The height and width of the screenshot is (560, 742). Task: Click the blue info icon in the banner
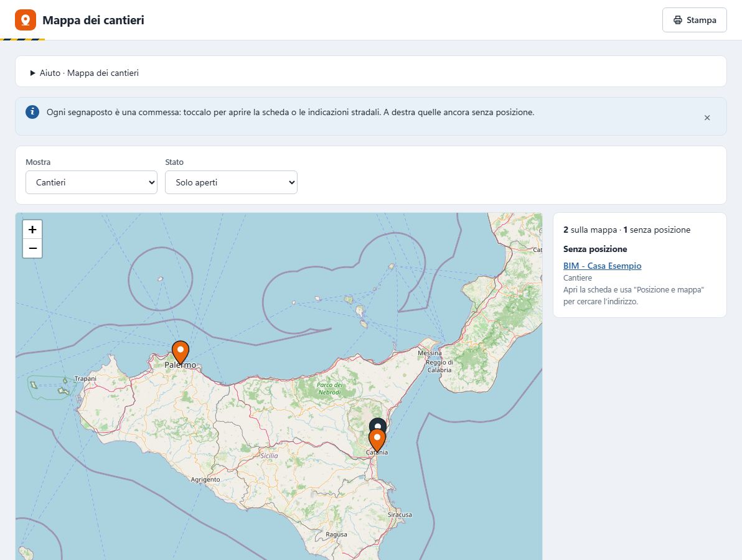pos(32,112)
